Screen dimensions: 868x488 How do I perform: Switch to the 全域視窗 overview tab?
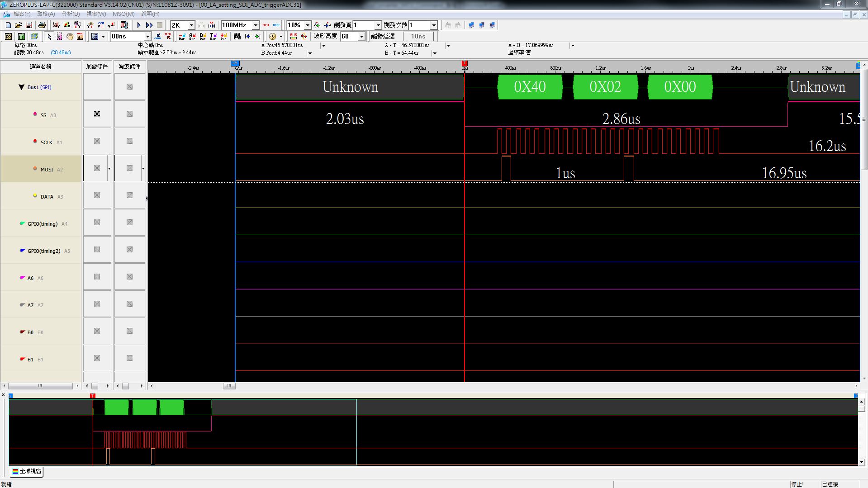click(x=27, y=472)
